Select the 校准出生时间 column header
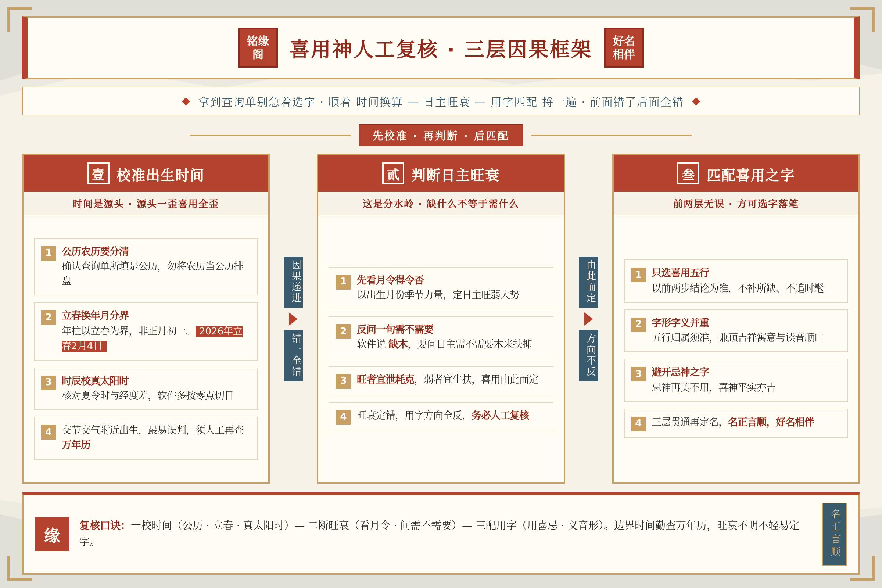This screenshot has height=588, width=882. (146, 173)
